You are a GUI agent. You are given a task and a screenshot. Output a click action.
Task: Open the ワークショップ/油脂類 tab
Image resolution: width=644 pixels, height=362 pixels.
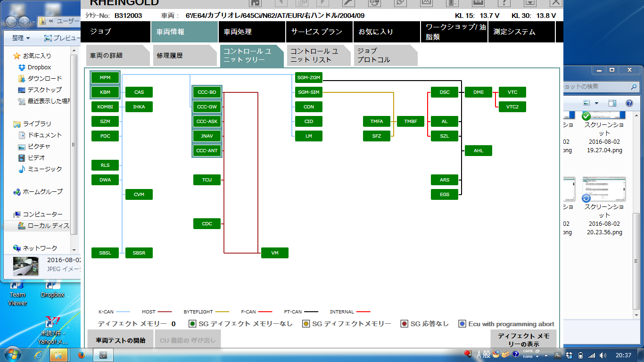coord(454,32)
